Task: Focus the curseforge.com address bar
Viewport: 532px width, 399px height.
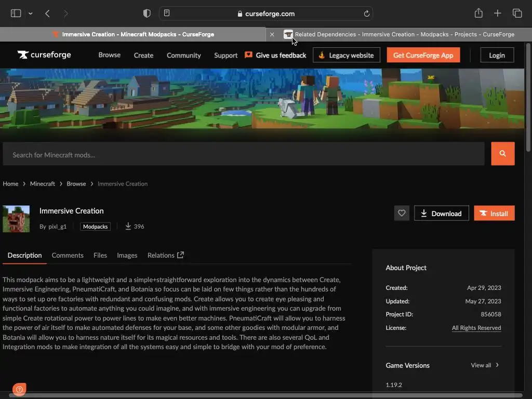Action: tap(266, 14)
